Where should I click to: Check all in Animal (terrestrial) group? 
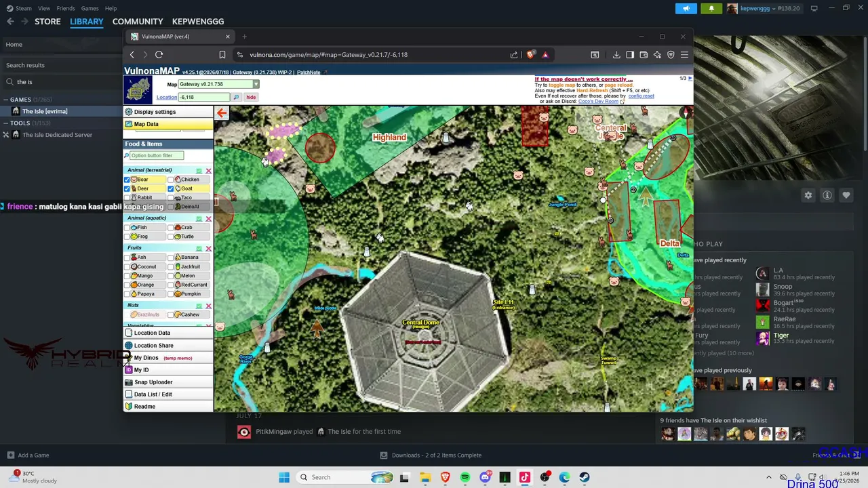click(199, 170)
